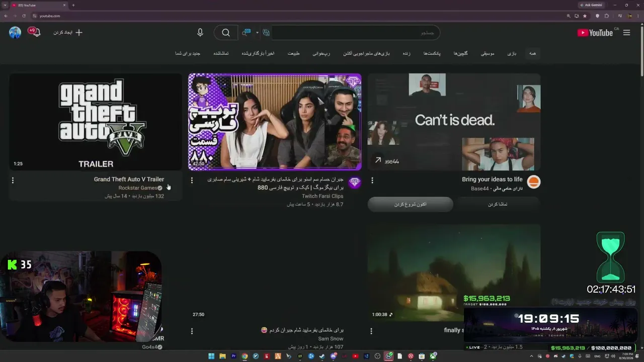
Task: Select the تماشاشده filter chip
Action: coord(221,53)
